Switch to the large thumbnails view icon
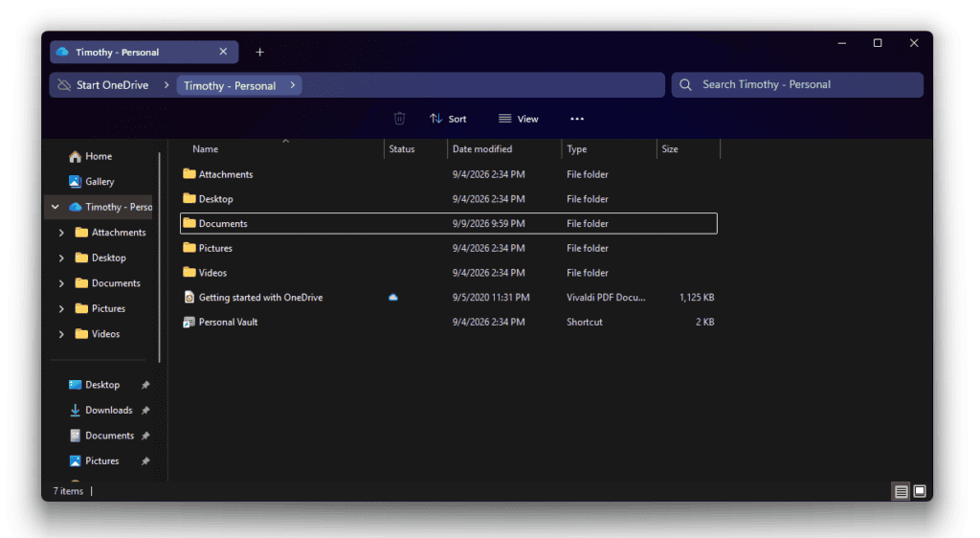980x538 pixels. click(x=920, y=491)
